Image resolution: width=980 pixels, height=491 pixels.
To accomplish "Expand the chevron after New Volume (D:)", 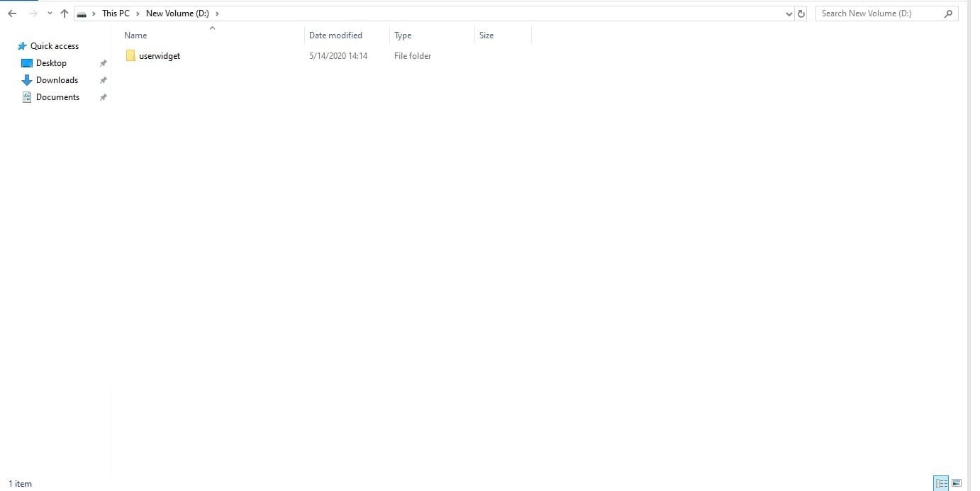I will click(217, 13).
